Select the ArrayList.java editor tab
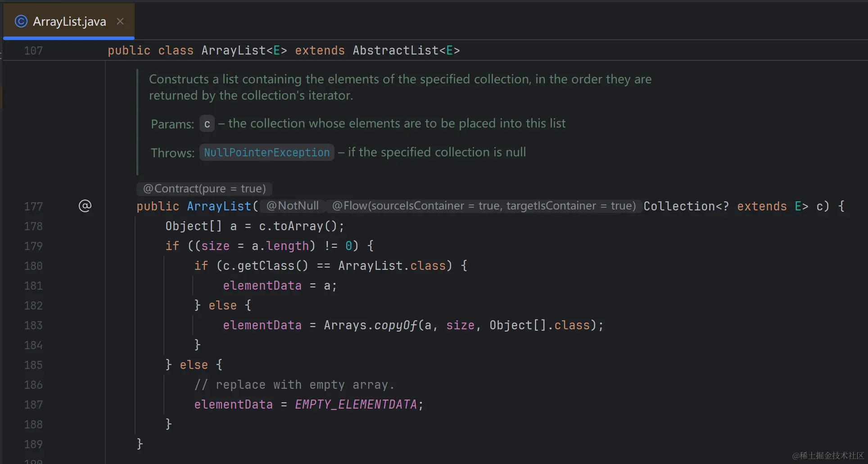The height and width of the screenshot is (464, 868). click(69, 21)
